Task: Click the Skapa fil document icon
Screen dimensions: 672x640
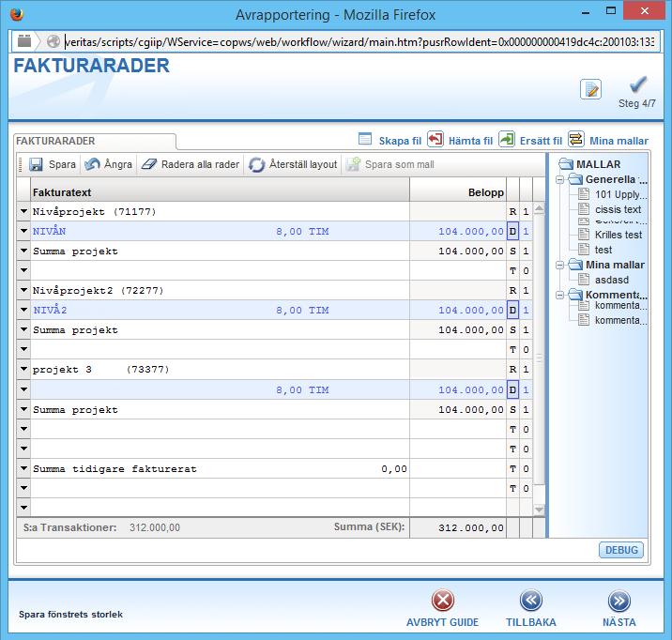Action: point(365,139)
